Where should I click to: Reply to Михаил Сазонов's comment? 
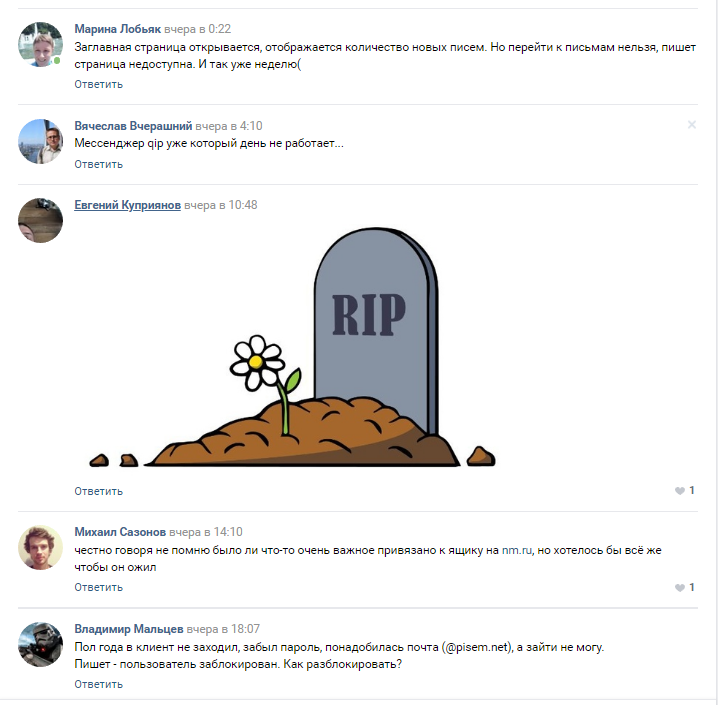click(x=98, y=588)
